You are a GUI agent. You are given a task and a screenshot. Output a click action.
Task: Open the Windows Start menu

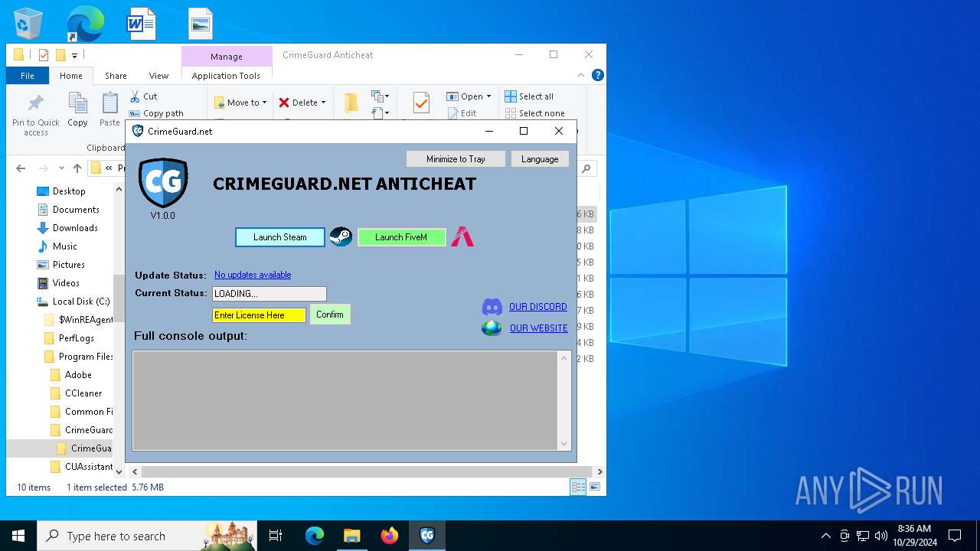(x=18, y=536)
